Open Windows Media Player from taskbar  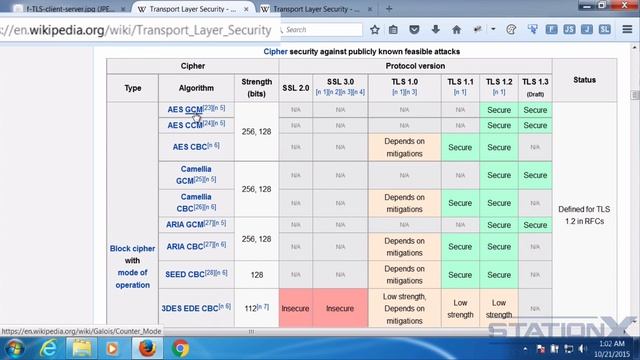[x=112, y=349]
